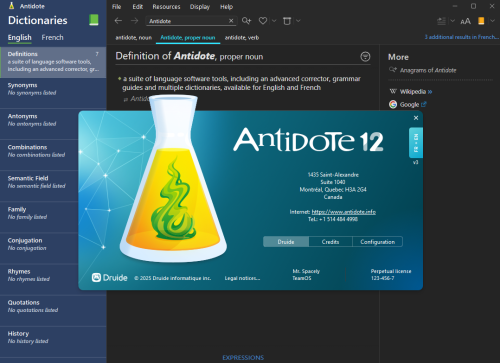
Task: Click the EXPRESSIONS heading at bottom
Action: point(243,358)
